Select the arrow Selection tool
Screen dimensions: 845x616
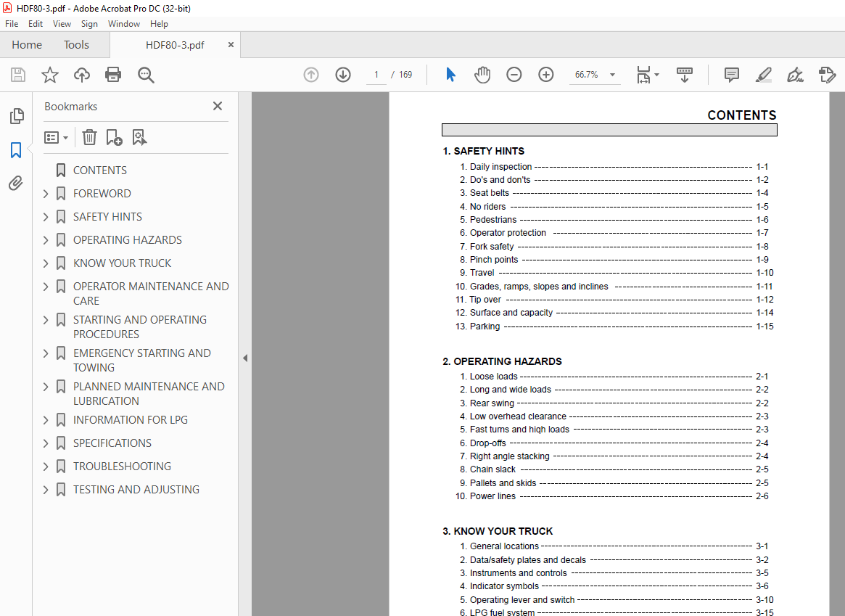(x=451, y=75)
